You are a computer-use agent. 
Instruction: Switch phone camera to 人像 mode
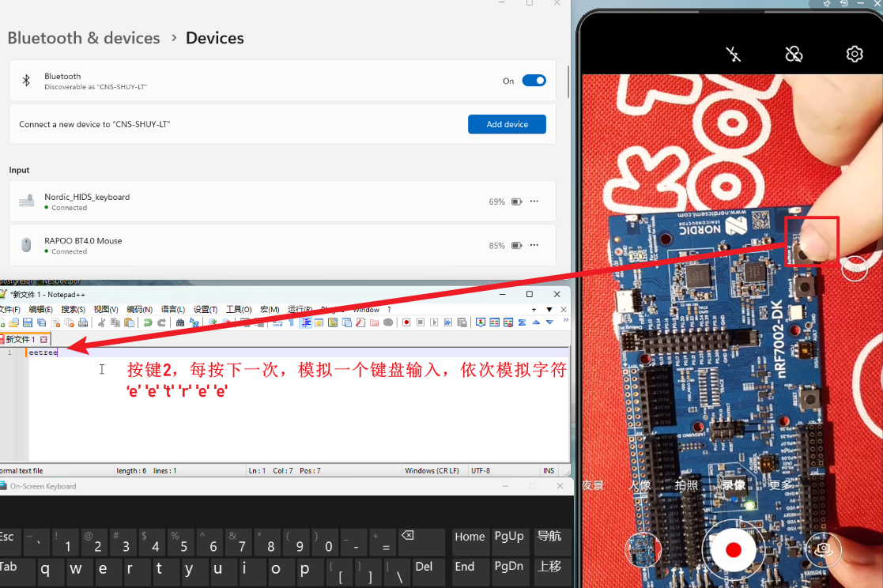coord(640,485)
